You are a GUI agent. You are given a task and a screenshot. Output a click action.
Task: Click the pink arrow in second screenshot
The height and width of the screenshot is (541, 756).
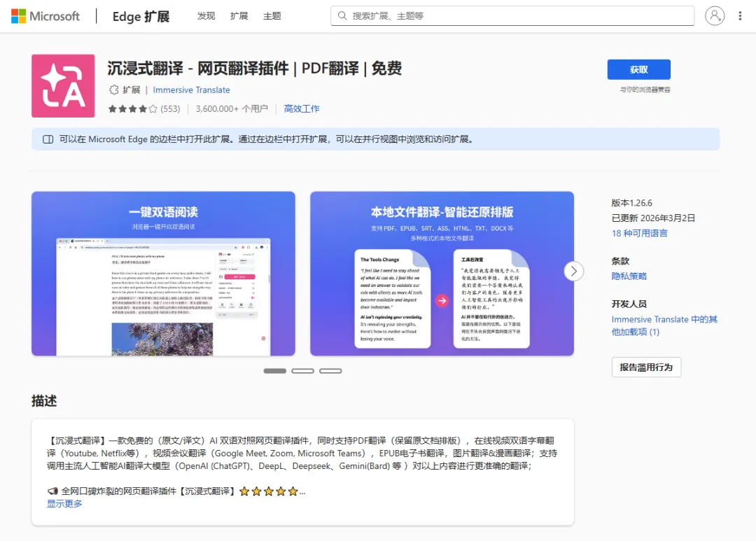coord(442,301)
